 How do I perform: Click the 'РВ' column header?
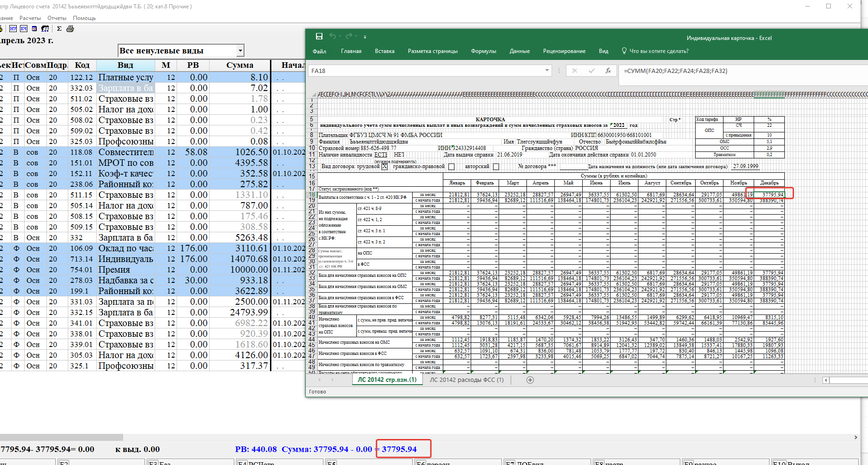point(193,65)
